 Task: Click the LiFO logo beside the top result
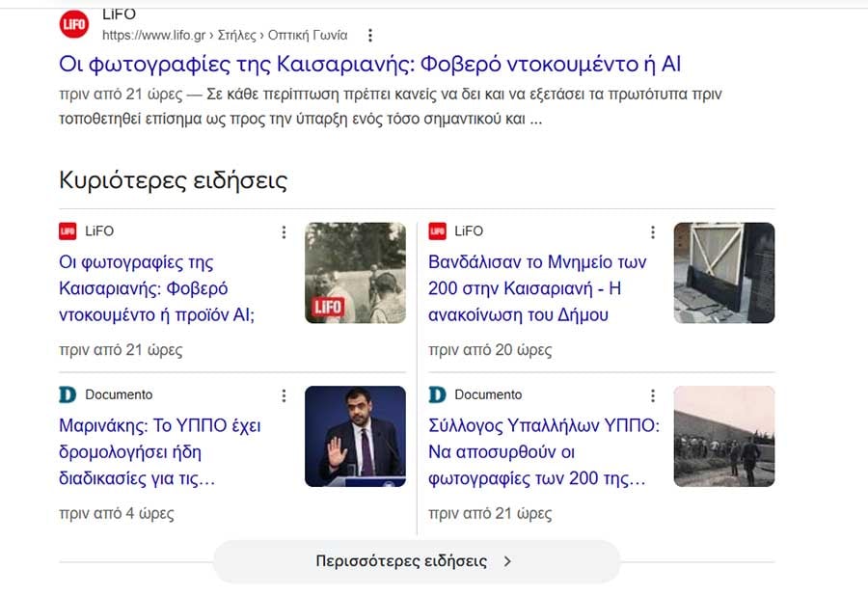click(x=74, y=24)
